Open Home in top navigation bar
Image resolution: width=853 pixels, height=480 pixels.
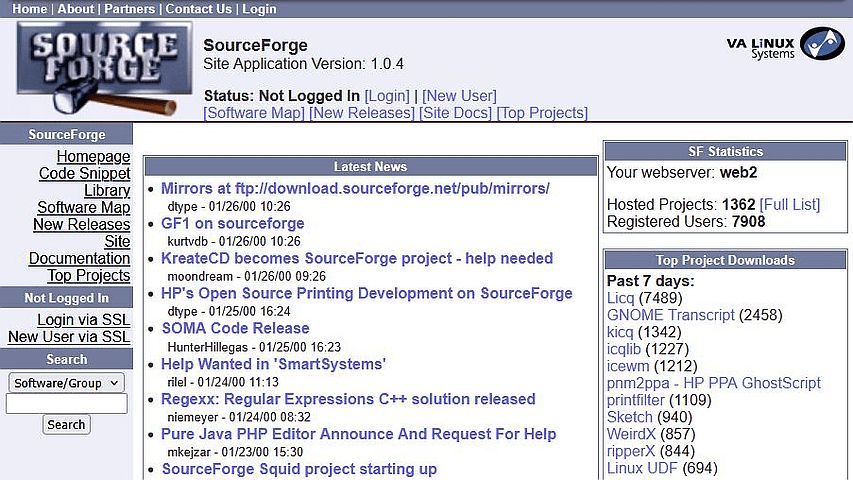(29, 9)
